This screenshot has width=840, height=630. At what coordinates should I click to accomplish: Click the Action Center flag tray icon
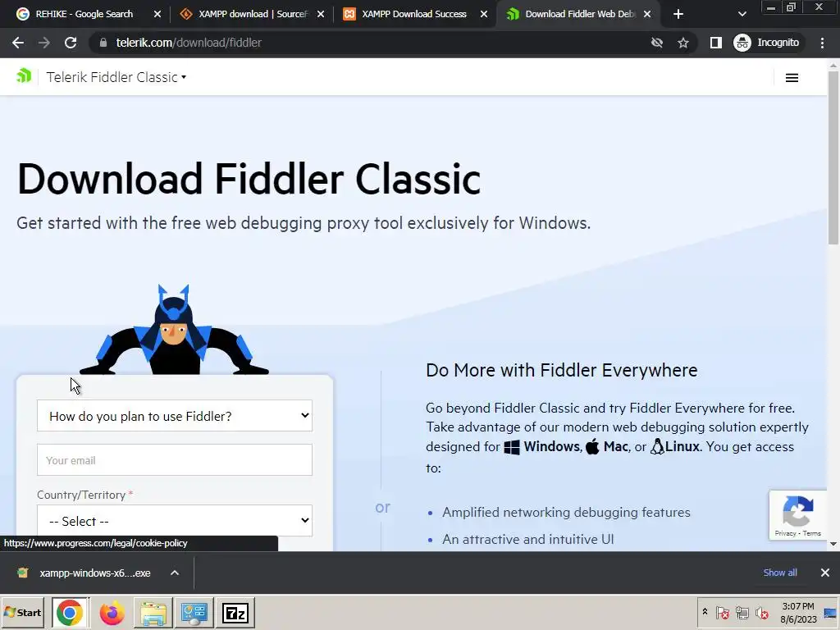click(x=722, y=612)
